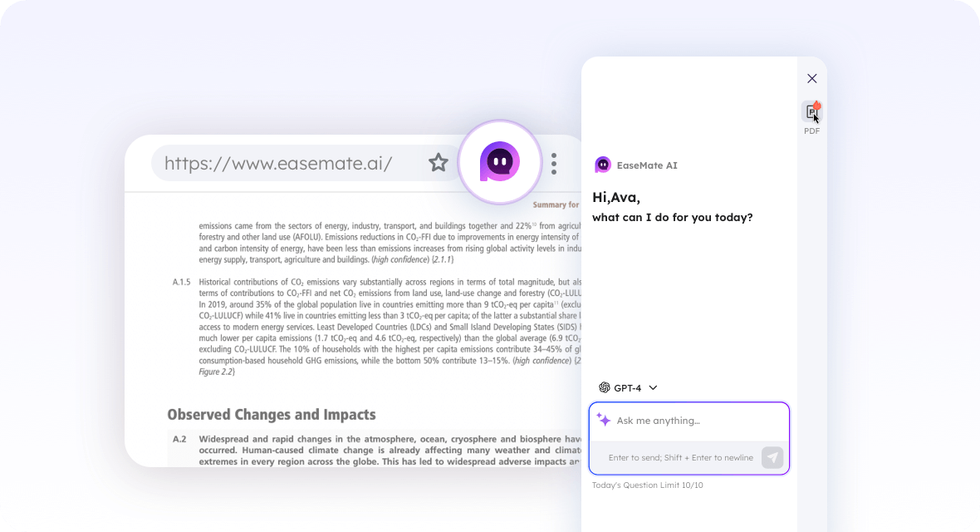Click the address bar showing easemate.ai URL
Image resolution: width=980 pixels, height=532 pixels.
pos(278,163)
